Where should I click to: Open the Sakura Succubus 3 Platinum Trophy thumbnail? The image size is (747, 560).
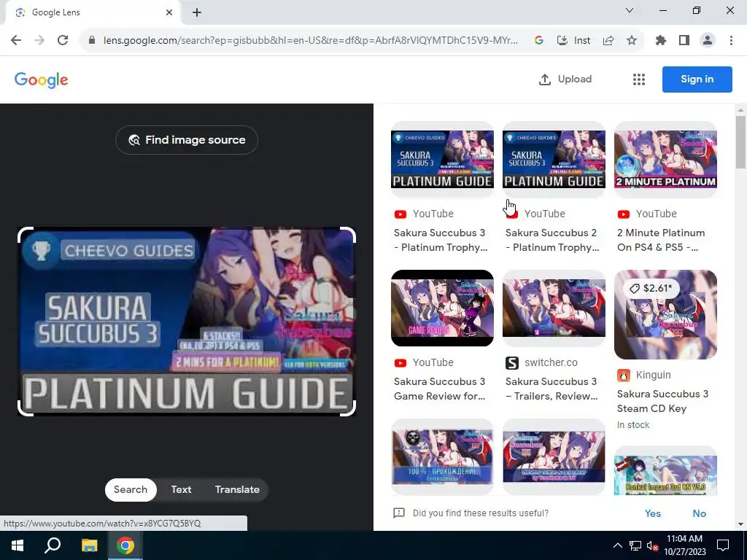click(442, 159)
